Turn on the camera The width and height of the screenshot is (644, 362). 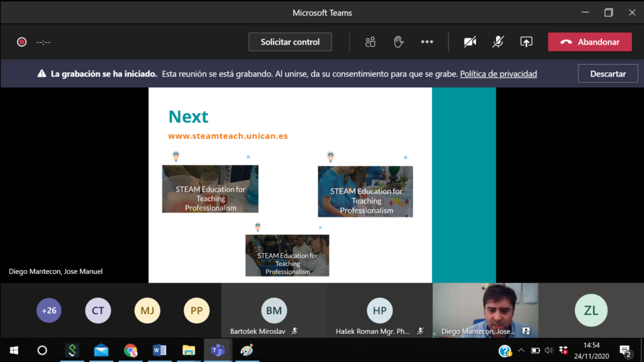(x=470, y=42)
